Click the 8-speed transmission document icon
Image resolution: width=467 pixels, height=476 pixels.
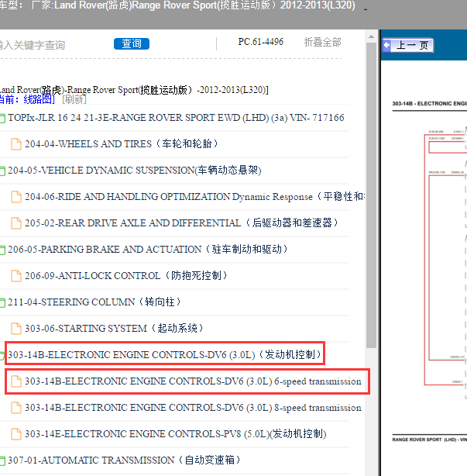[16, 408]
